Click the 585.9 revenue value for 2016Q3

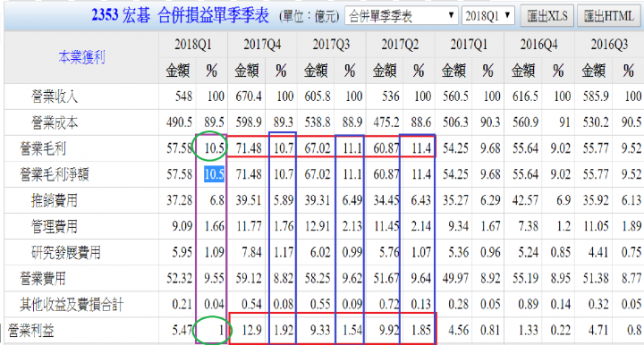[596, 97]
